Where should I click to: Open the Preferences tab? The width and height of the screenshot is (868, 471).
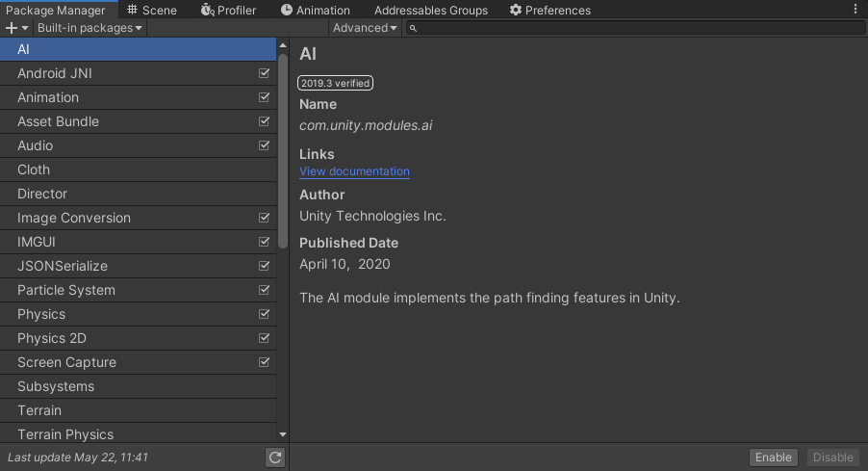coord(550,10)
